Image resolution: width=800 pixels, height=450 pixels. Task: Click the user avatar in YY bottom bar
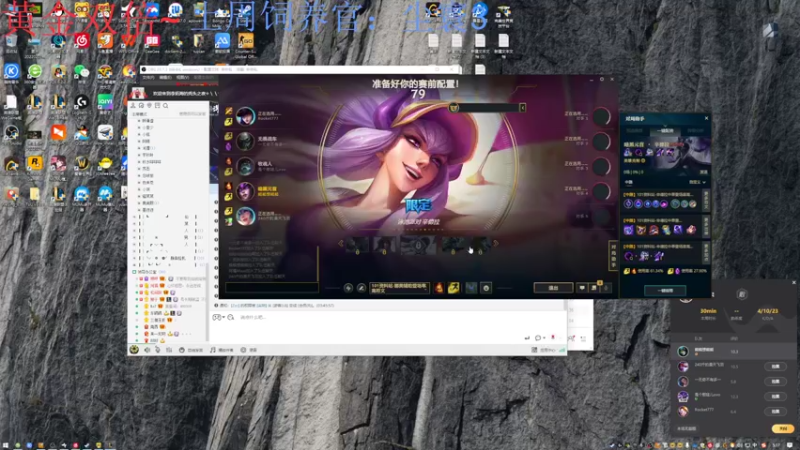coord(134,349)
